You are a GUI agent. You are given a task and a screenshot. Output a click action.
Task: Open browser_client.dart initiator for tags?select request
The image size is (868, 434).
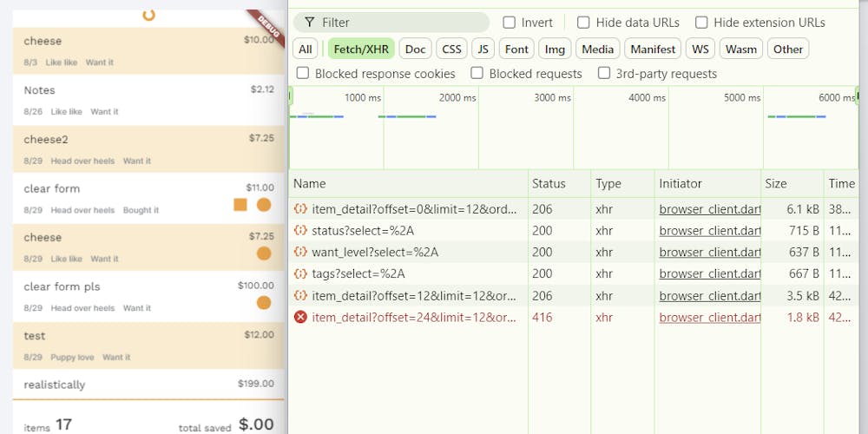(x=709, y=274)
